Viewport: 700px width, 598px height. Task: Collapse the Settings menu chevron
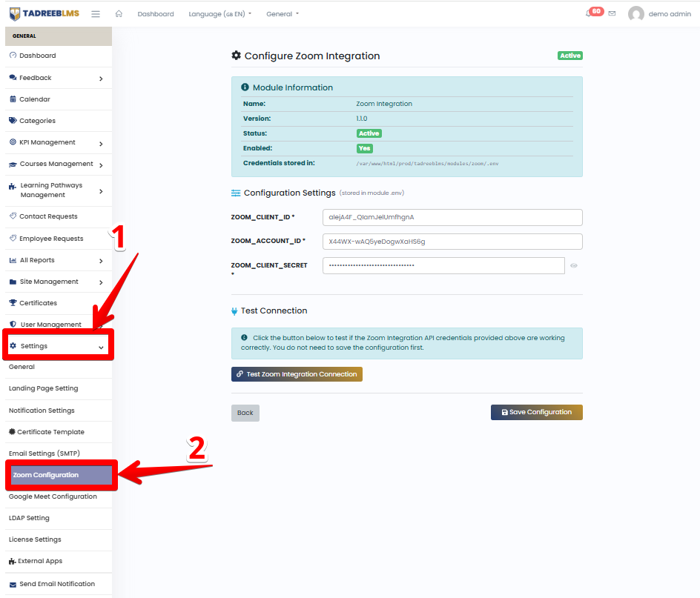click(x=101, y=348)
